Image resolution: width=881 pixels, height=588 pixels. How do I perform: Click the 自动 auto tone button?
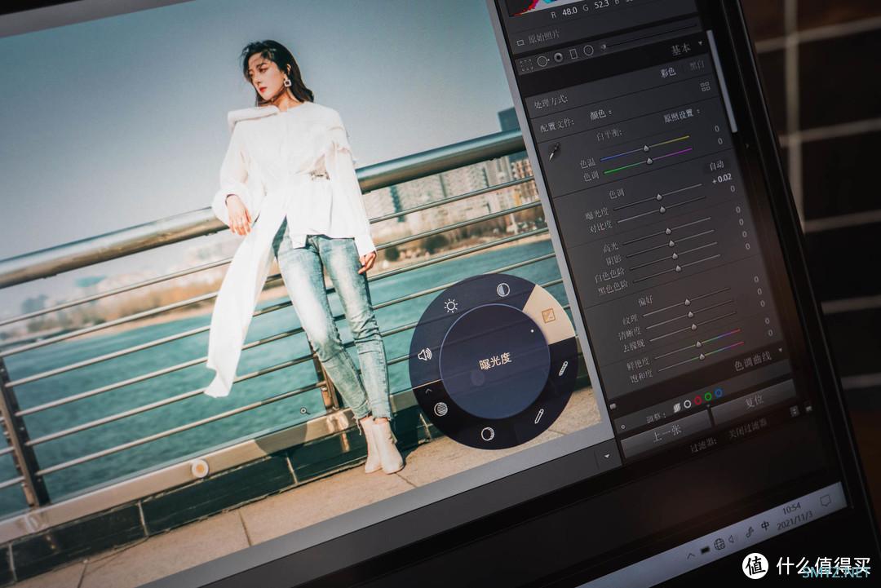click(716, 165)
